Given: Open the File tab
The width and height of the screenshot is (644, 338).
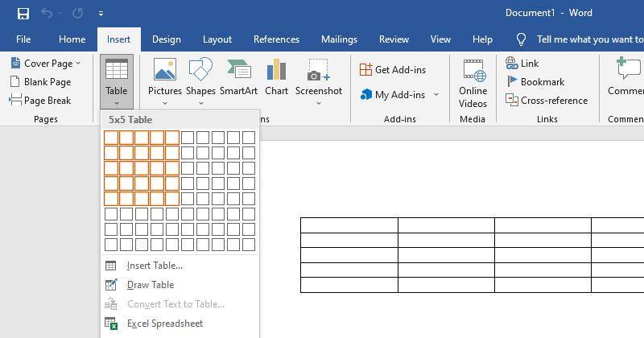Looking at the screenshot, I should (x=23, y=39).
